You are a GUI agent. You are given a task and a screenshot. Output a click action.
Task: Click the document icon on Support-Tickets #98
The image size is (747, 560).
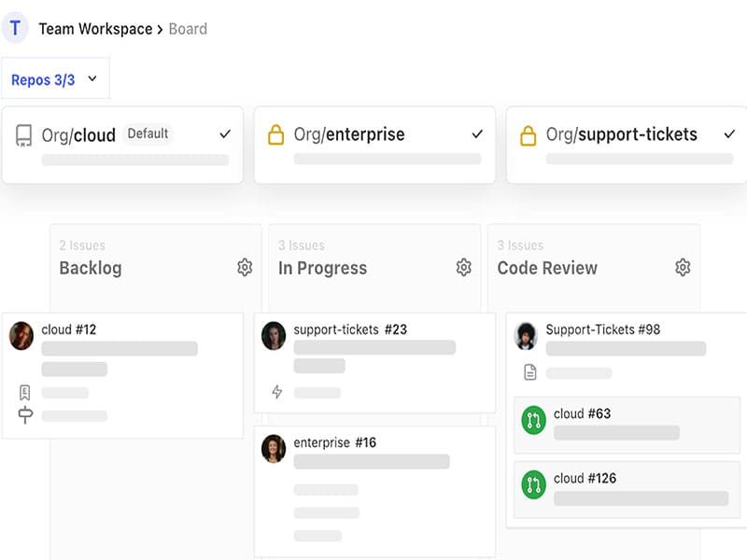(x=530, y=372)
